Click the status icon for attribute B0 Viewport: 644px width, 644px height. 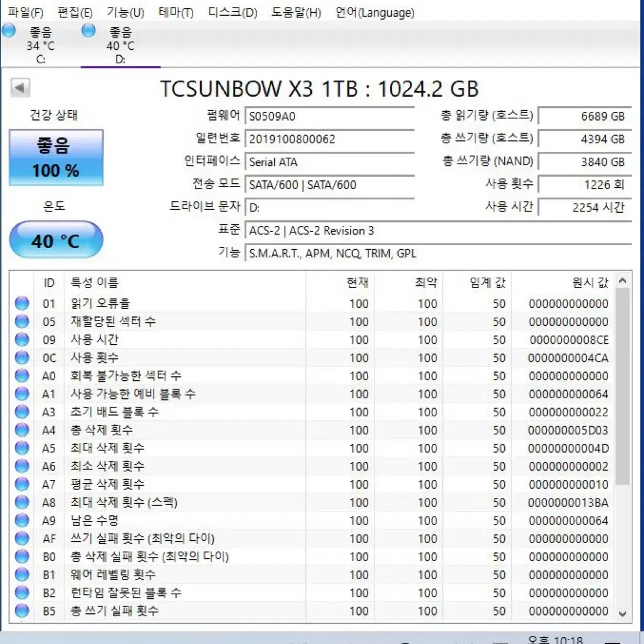(22, 556)
